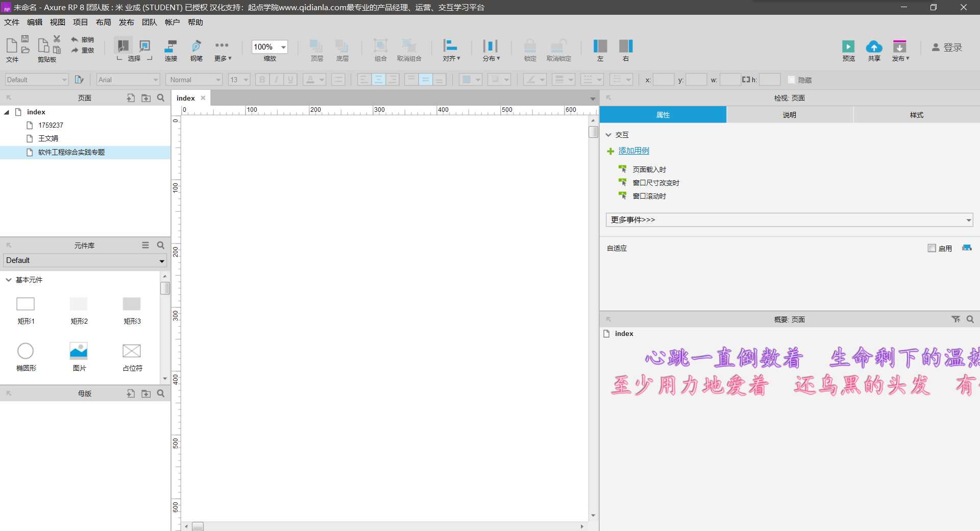Collapse the Interactions (交互) section
This screenshot has width=980, height=531.
tap(608, 135)
